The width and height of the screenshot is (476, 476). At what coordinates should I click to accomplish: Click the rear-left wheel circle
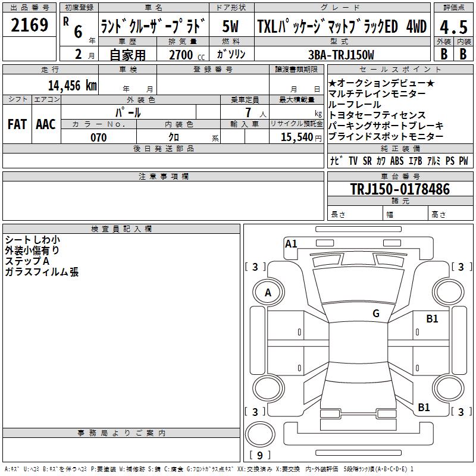coord(268,389)
